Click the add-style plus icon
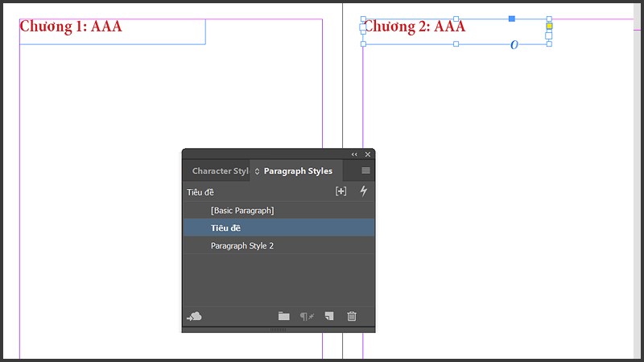The width and height of the screenshot is (644, 362). [x=341, y=191]
